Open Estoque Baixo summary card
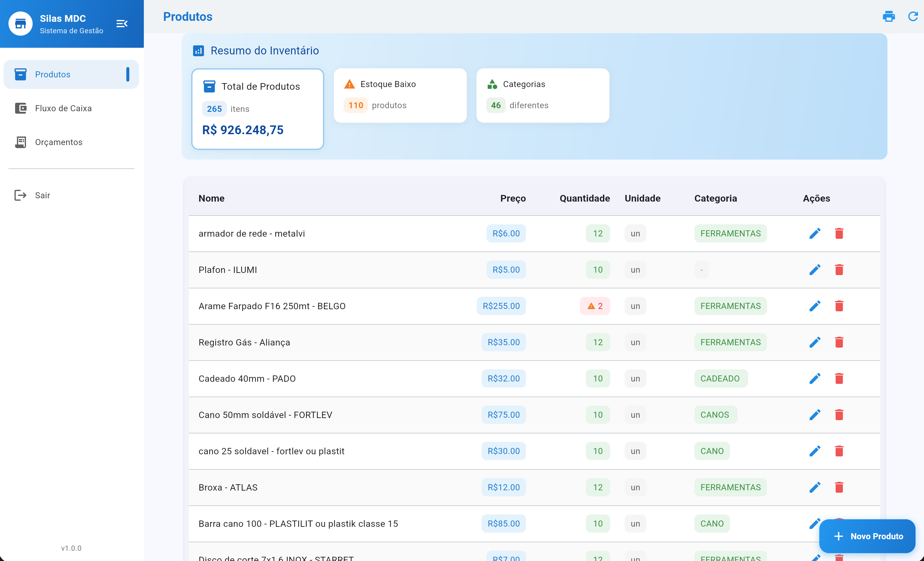Image resolution: width=924 pixels, height=561 pixels. click(400, 95)
